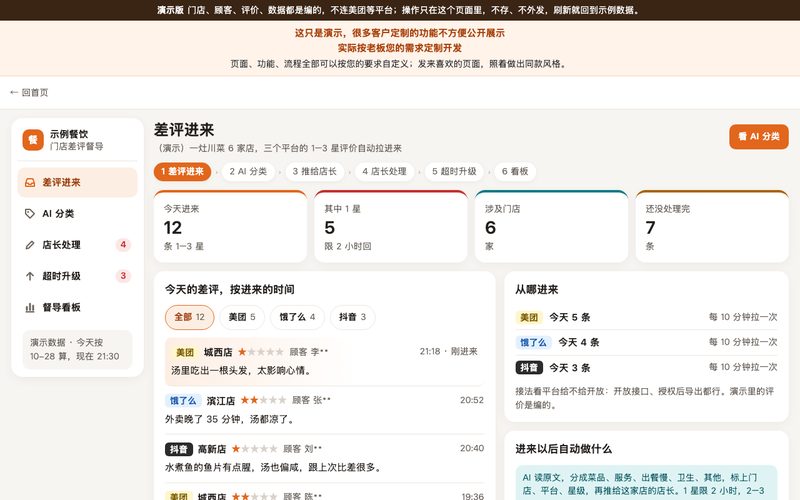Click the red badge 4 on 店长处理
Viewport: 800px width, 500px height.
(x=123, y=244)
